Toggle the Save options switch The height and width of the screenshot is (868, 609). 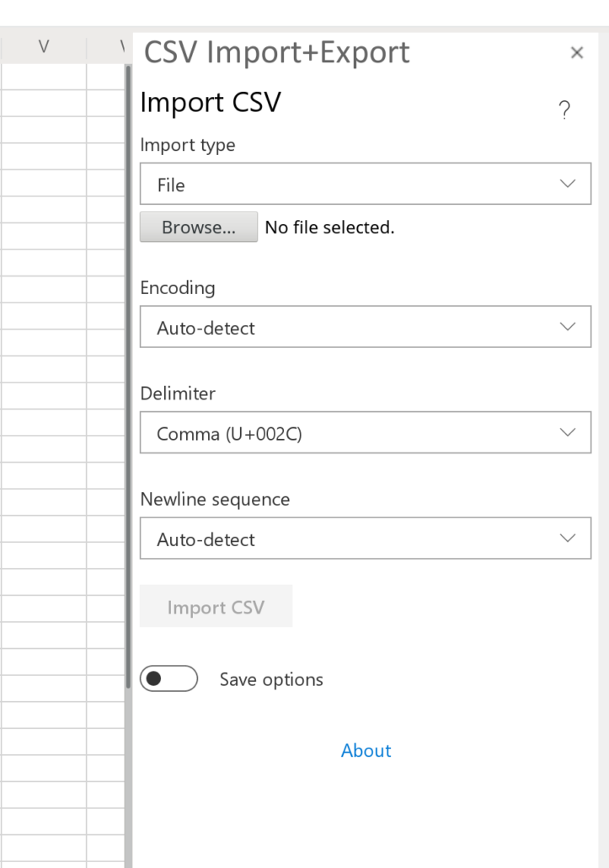click(x=168, y=678)
